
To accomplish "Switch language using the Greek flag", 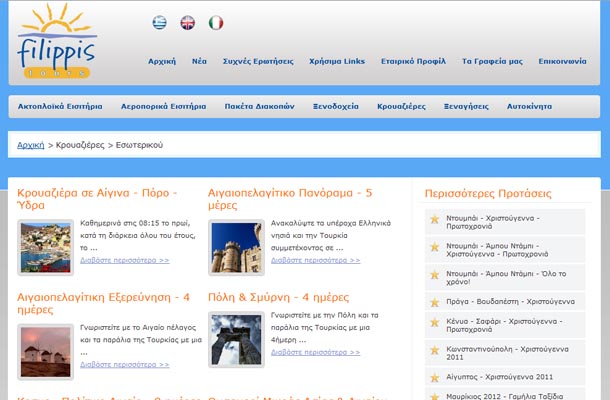I will click(x=160, y=22).
